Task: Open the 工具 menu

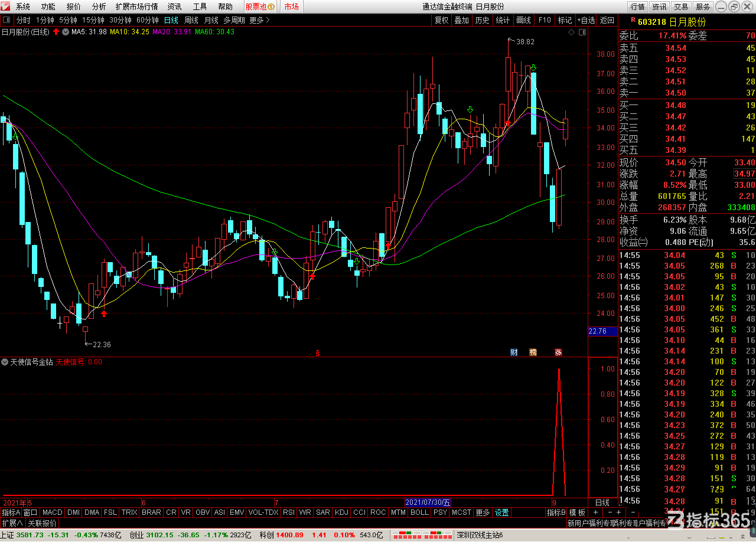Action: click(200, 6)
